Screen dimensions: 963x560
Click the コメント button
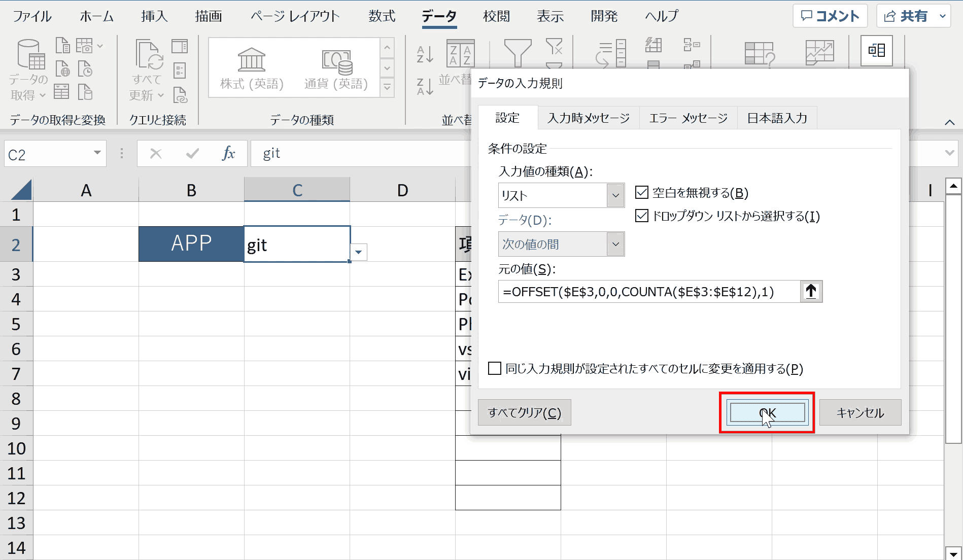(x=830, y=16)
